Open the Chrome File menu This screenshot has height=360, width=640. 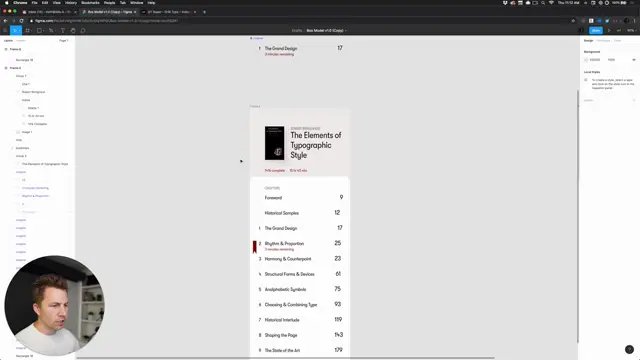point(35,3)
